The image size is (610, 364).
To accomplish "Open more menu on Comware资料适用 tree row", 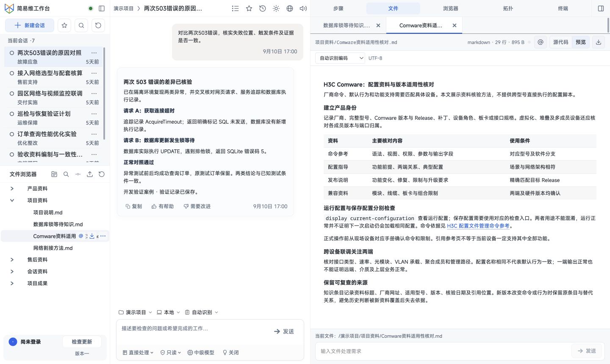I will click(103, 236).
